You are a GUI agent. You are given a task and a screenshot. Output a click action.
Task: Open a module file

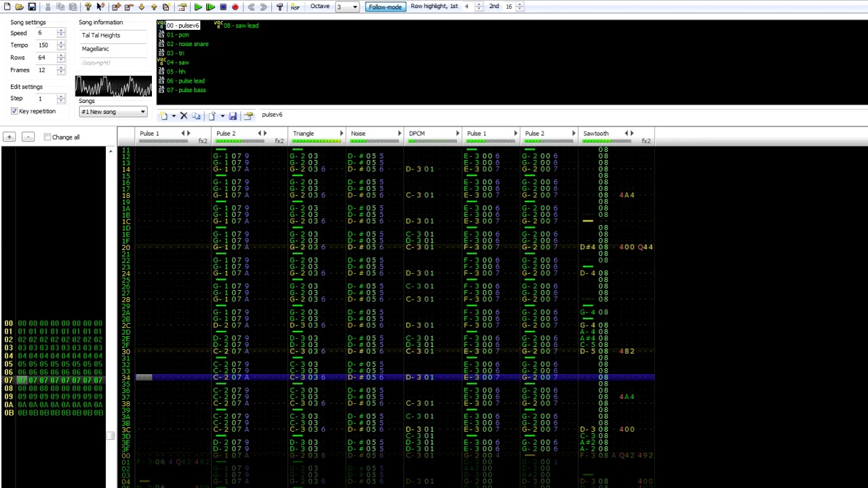(x=19, y=7)
